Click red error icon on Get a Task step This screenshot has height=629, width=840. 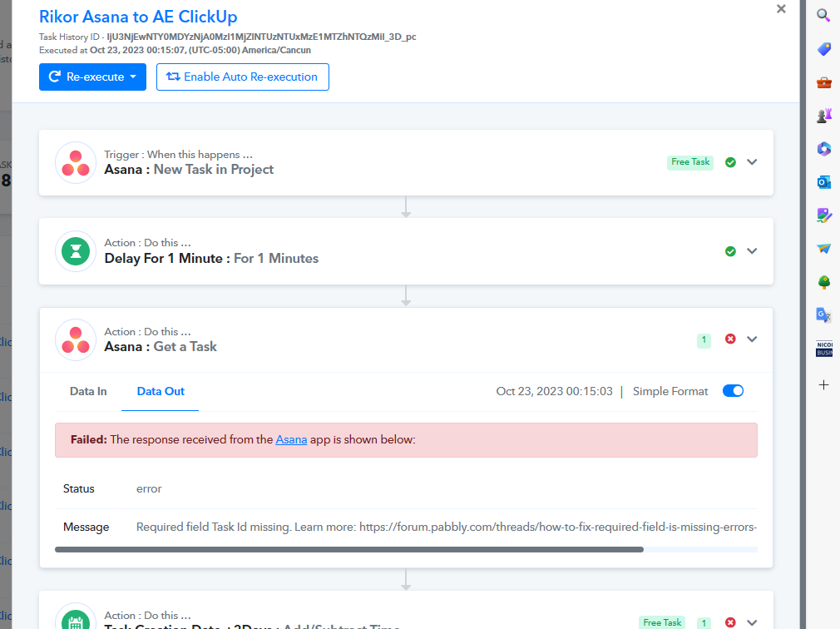pyautogui.click(x=730, y=339)
